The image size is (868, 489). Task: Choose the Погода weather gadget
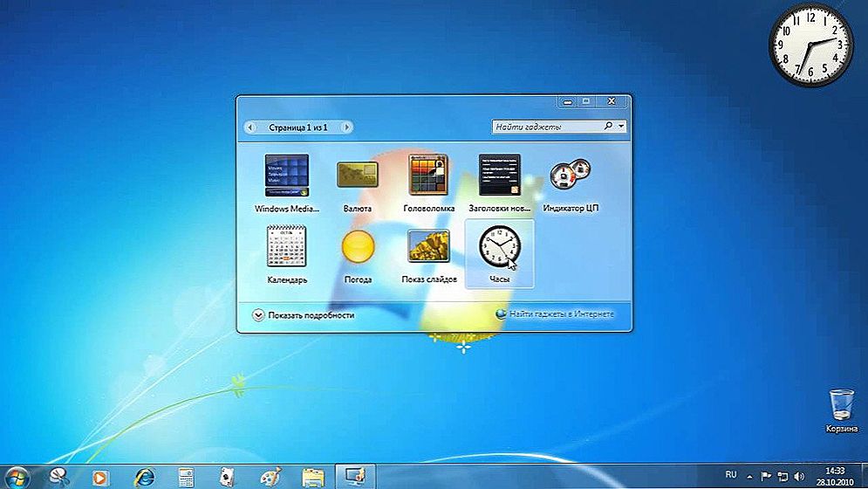358,256
